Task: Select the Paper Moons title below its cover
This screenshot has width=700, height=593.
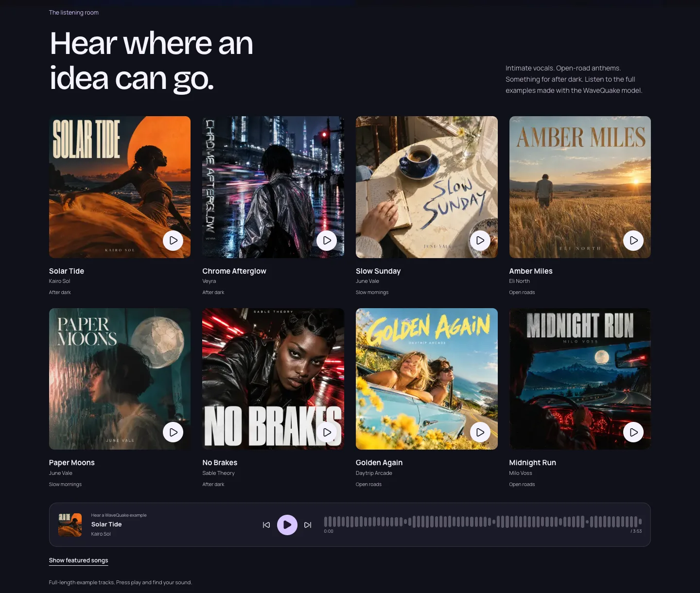Action: point(72,463)
